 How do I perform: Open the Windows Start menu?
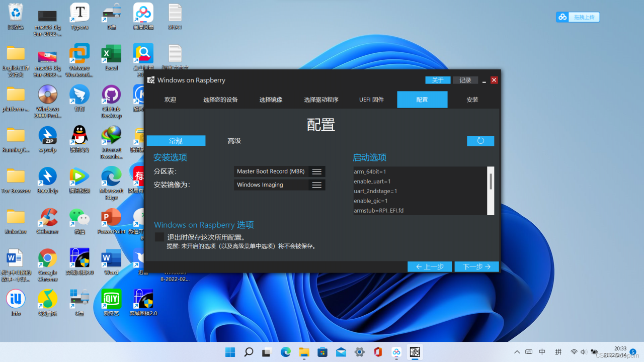point(230,352)
